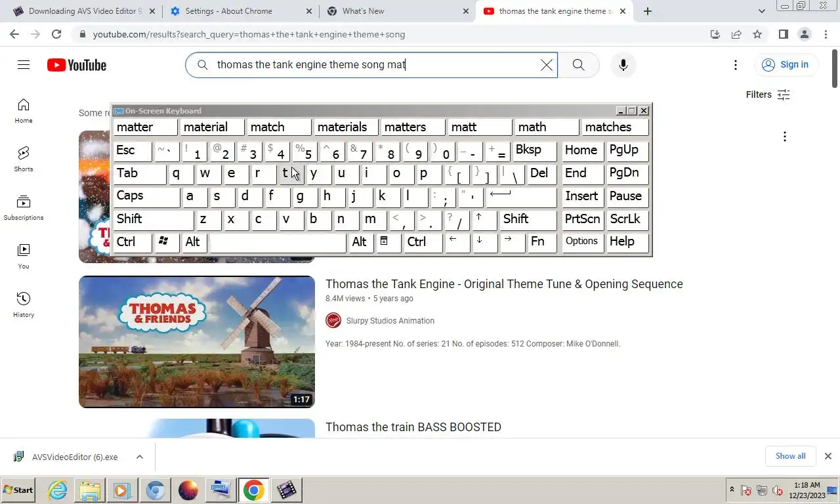Toggle the right Shift key on the keyboard

pos(528,219)
